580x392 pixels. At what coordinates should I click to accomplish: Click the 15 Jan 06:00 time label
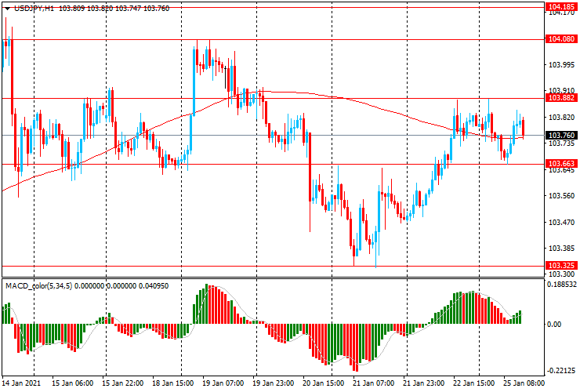point(72,383)
